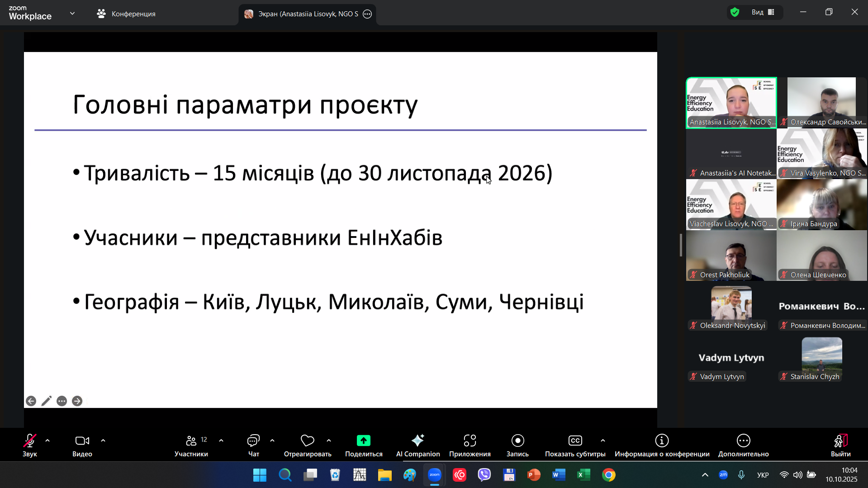Open the React emoji menu

(307, 445)
